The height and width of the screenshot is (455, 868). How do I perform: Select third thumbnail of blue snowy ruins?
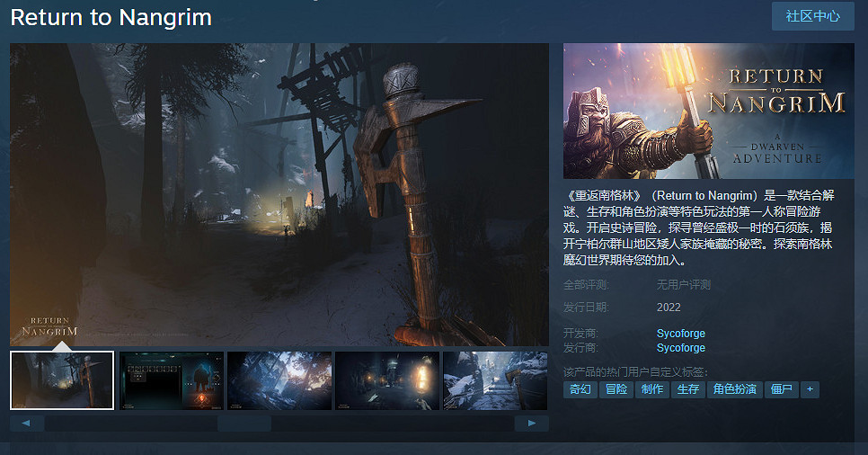279,380
